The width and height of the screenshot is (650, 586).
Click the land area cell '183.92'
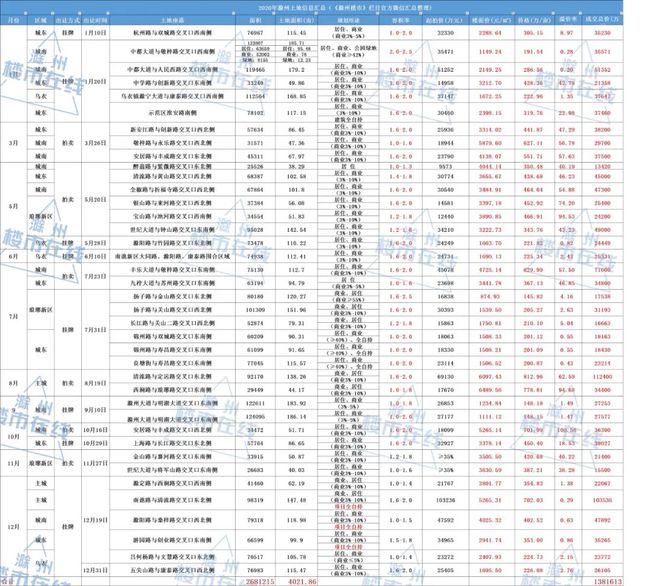point(296,403)
